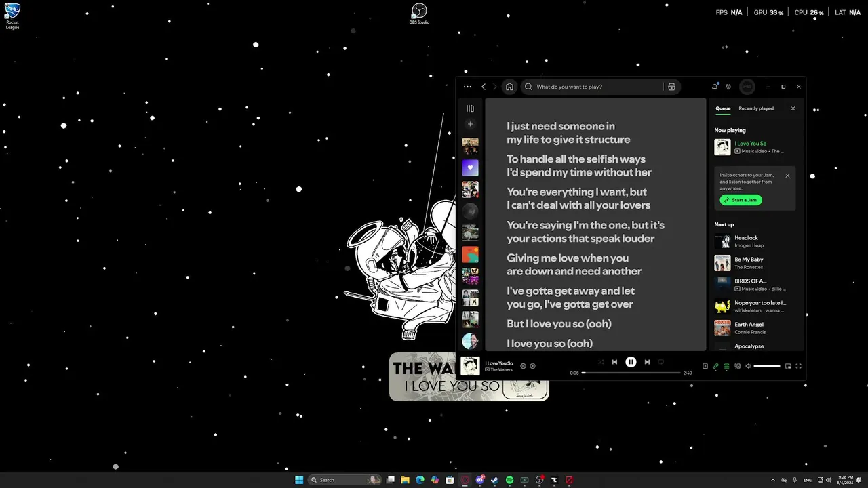This screenshot has height=488, width=868.
Task: Open the What's New notifications bell
Action: pyautogui.click(x=715, y=87)
